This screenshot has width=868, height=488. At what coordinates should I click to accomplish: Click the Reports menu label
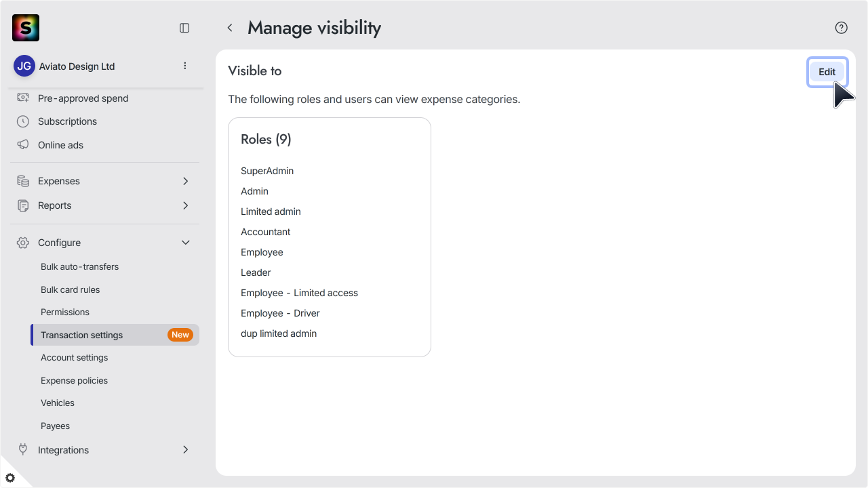point(54,205)
